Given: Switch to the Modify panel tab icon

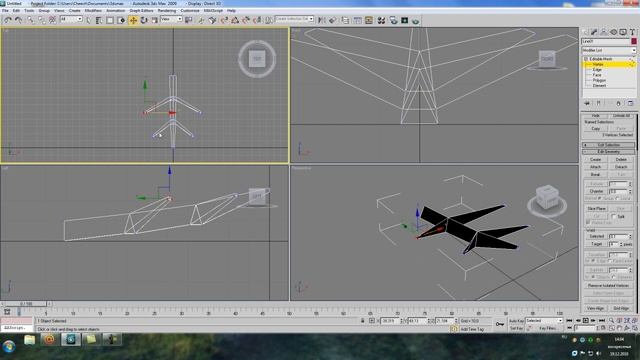Looking at the screenshot, I should point(594,32).
